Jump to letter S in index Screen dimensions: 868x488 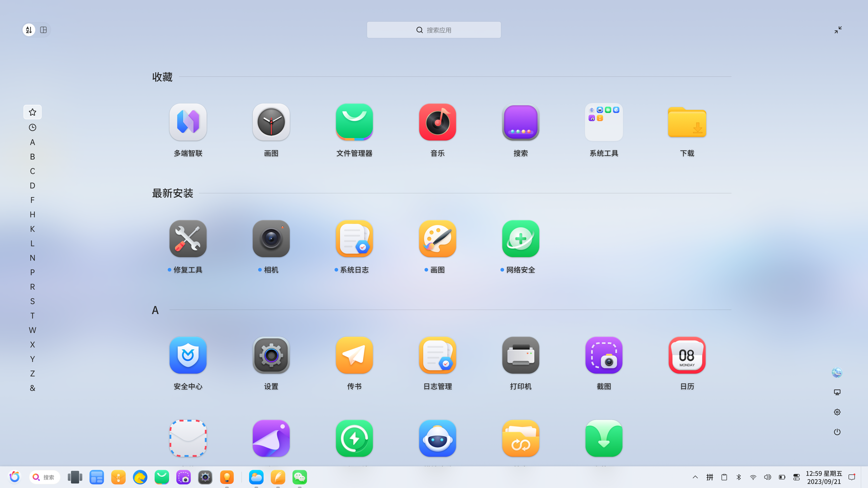pos(32,301)
